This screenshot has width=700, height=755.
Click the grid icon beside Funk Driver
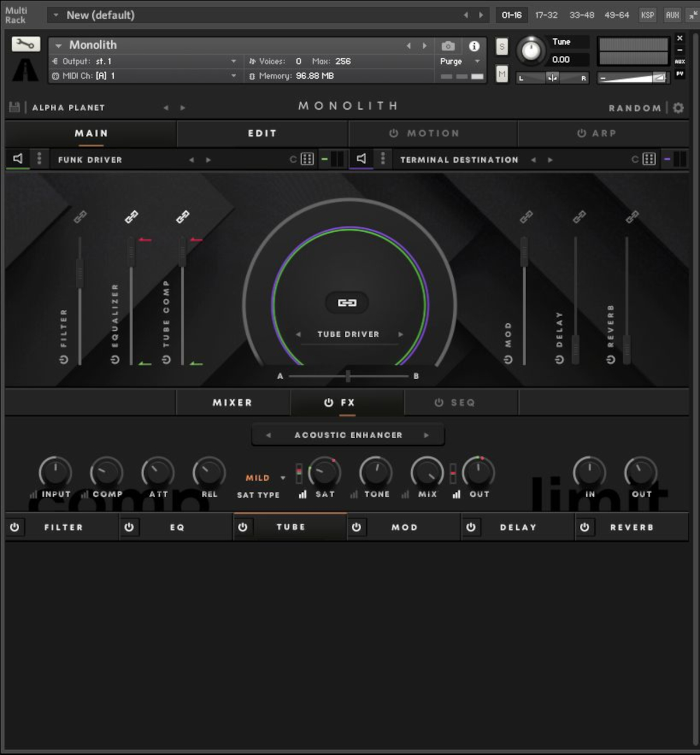pyautogui.click(x=307, y=159)
